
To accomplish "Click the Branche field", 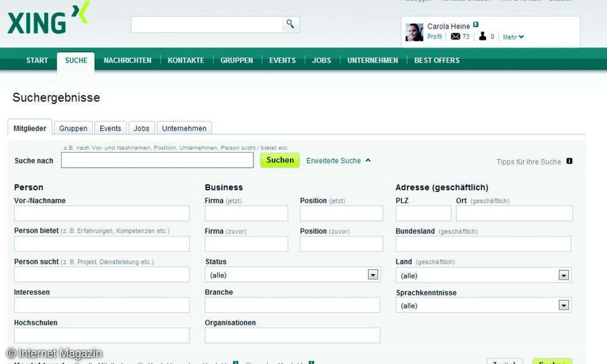I will point(292,305).
